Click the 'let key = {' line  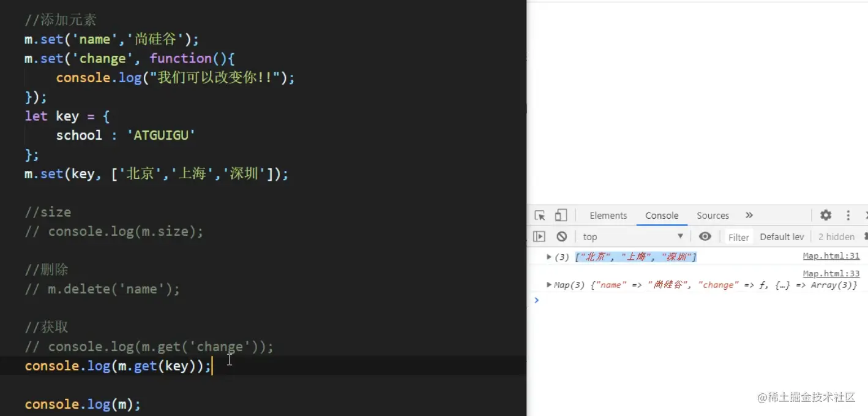pyautogui.click(x=67, y=116)
